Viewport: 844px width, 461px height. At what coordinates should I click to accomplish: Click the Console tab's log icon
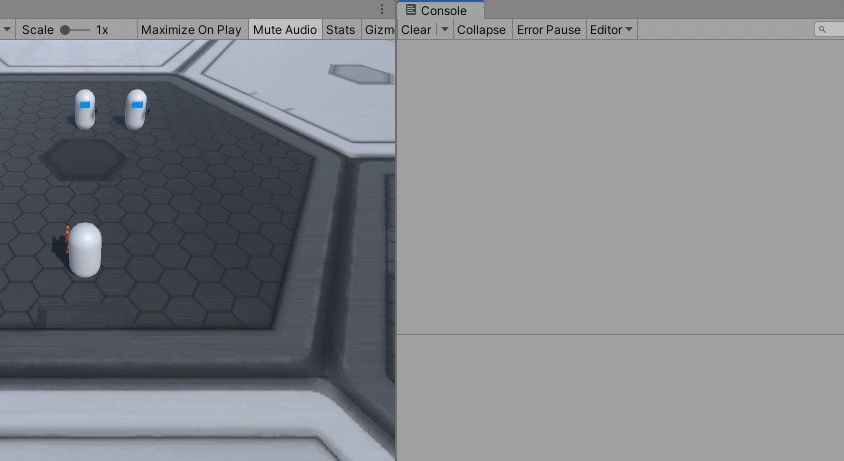pos(411,10)
